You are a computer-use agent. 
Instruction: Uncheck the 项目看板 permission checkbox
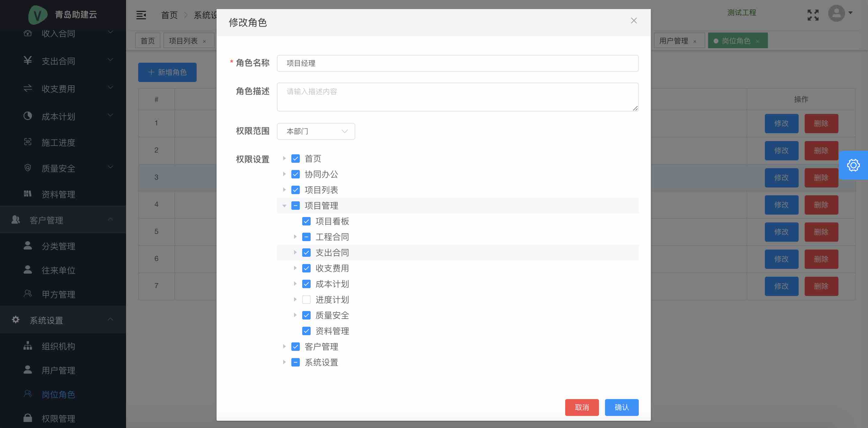pyautogui.click(x=306, y=221)
